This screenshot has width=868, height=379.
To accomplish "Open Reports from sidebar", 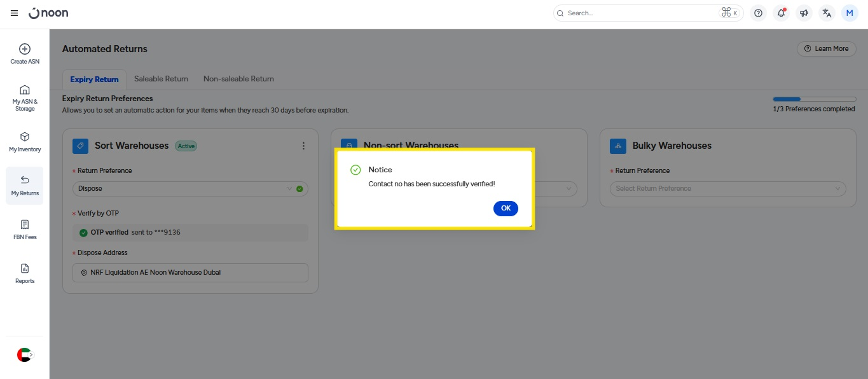I will 25,273.
